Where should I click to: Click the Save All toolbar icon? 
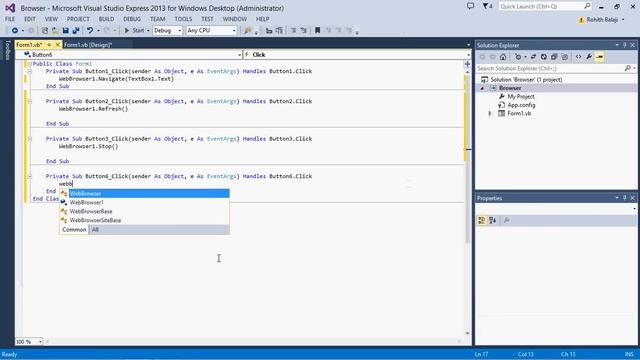point(76,31)
